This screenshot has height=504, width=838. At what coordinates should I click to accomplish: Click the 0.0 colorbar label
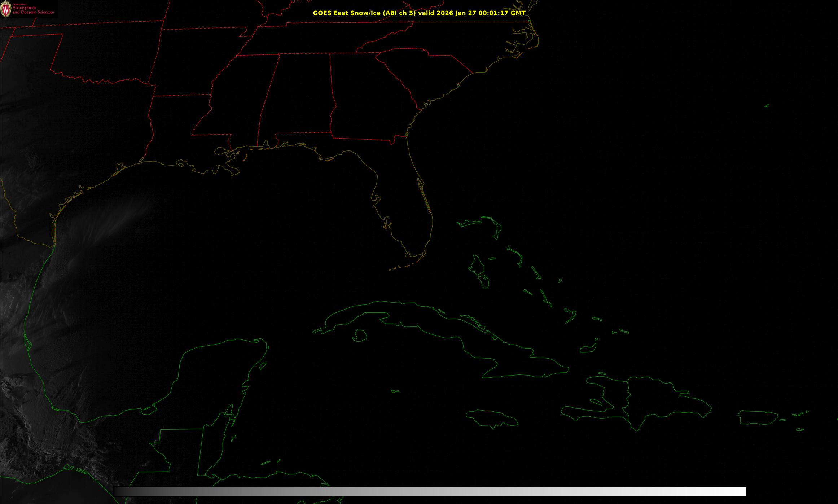[113, 479]
